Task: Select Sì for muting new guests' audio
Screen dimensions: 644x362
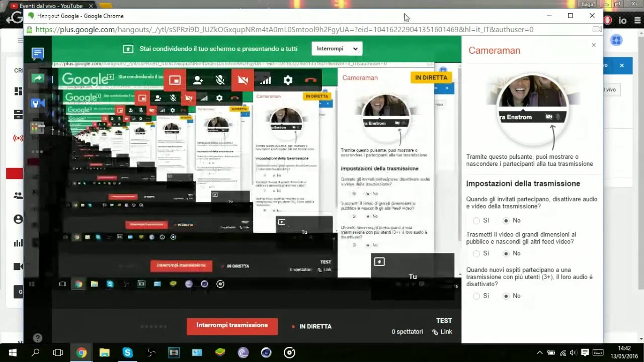Action: click(476, 296)
